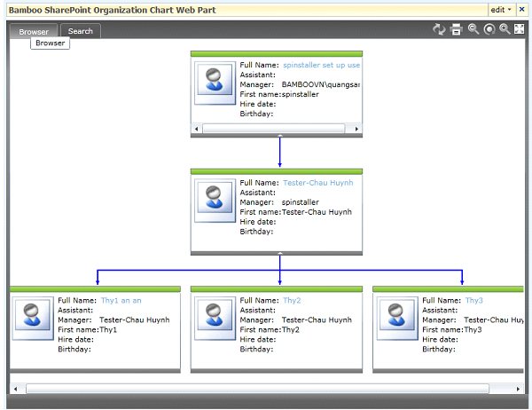The width and height of the screenshot is (532, 410).
Task: Click the web part title text
Action: point(113,10)
